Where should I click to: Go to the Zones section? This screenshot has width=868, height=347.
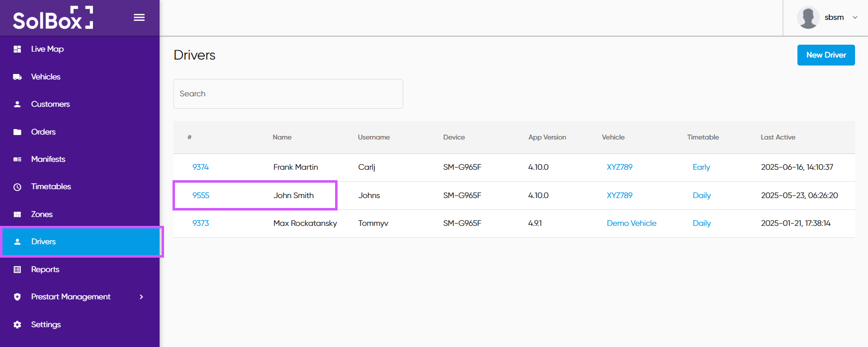[42, 214]
